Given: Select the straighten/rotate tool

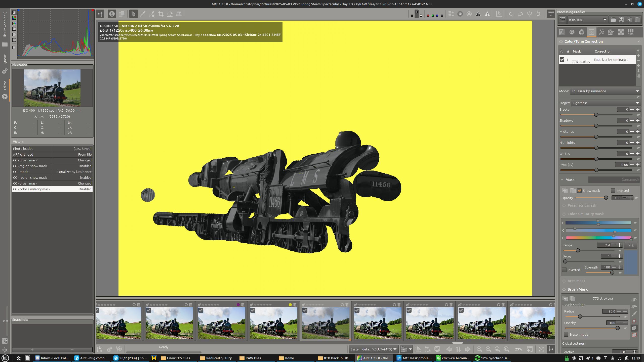Looking at the screenshot, I should 170,14.
